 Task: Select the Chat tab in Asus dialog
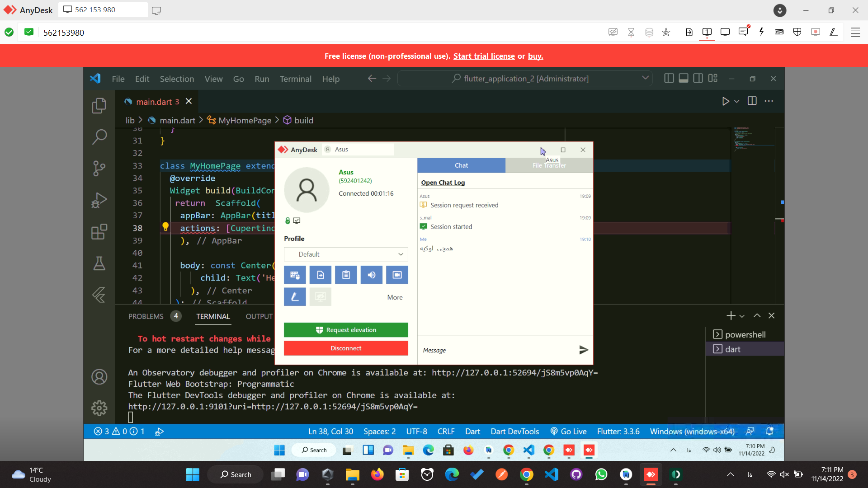[461, 165]
